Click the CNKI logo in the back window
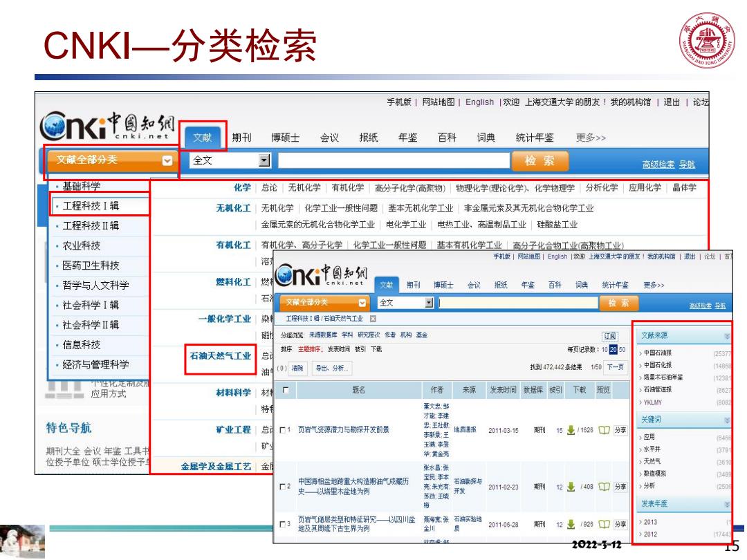 107,127
